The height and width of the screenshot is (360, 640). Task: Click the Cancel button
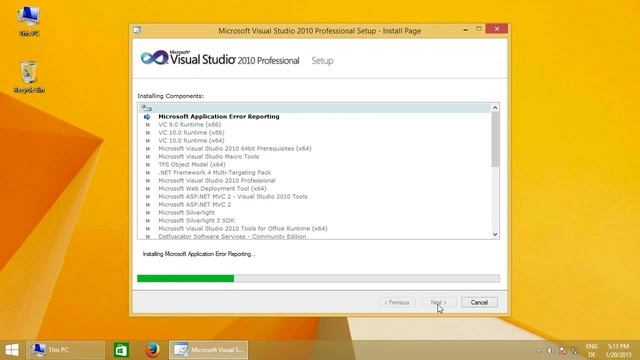pyautogui.click(x=479, y=302)
